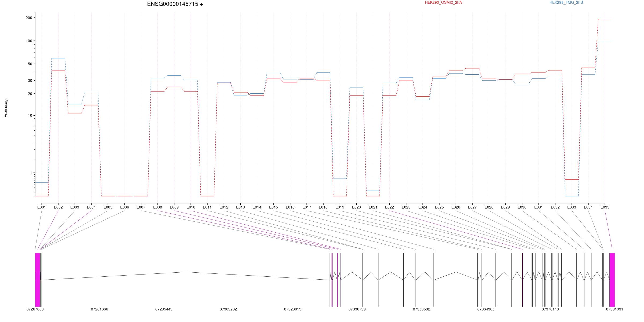Click exon label E006
The width and height of the screenshot is (644, 322).
[x=125, y=207]
